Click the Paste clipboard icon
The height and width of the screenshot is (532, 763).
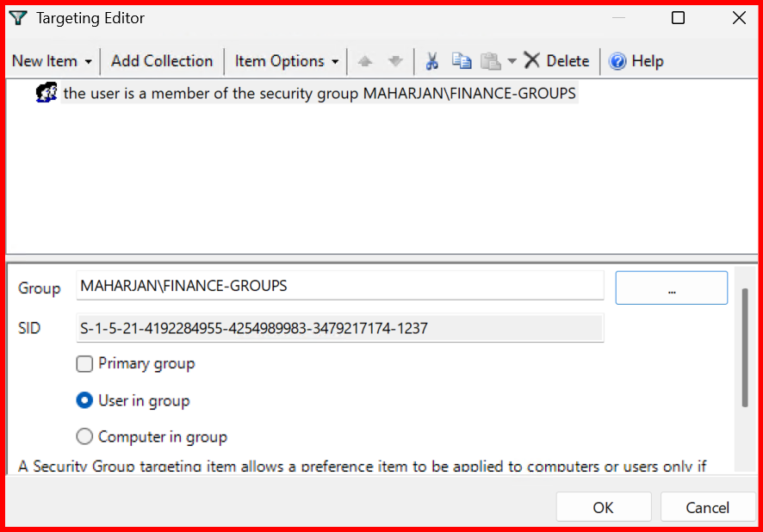pos(490,61)
